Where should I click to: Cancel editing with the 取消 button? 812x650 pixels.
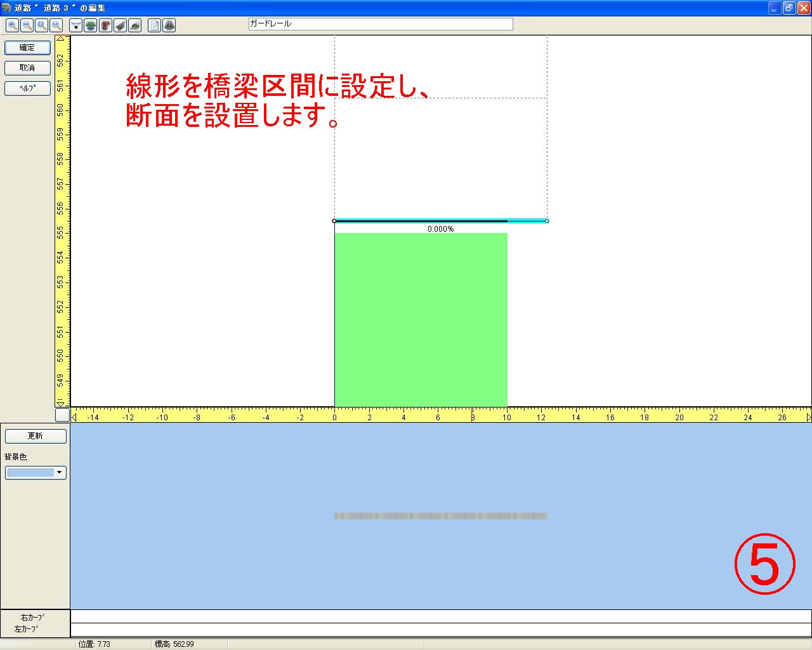click(27, 68)
